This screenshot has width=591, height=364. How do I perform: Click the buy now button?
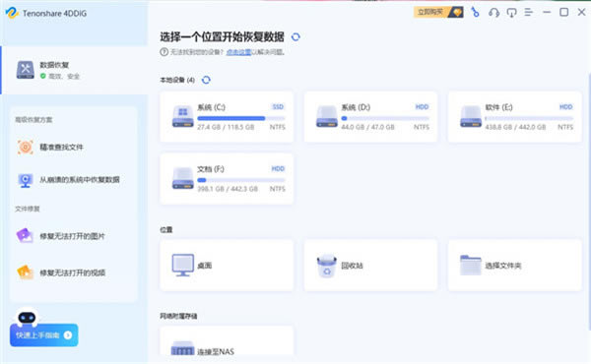[438, 13]
